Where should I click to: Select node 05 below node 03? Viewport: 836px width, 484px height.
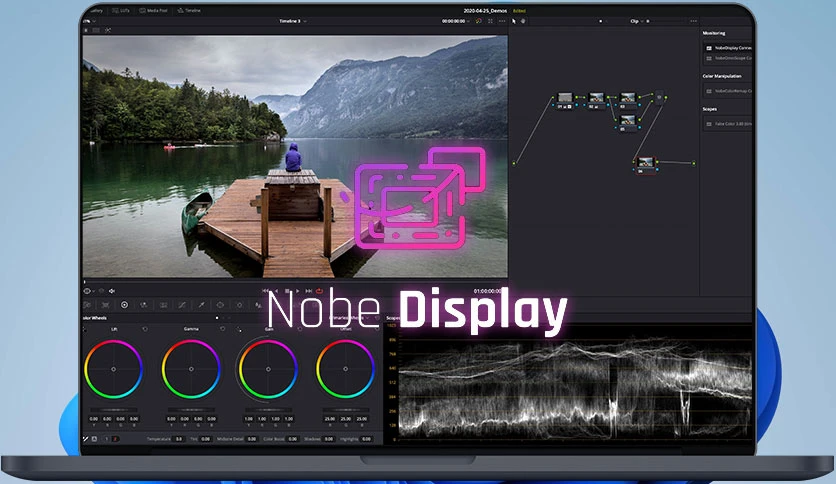pos(628,122)
